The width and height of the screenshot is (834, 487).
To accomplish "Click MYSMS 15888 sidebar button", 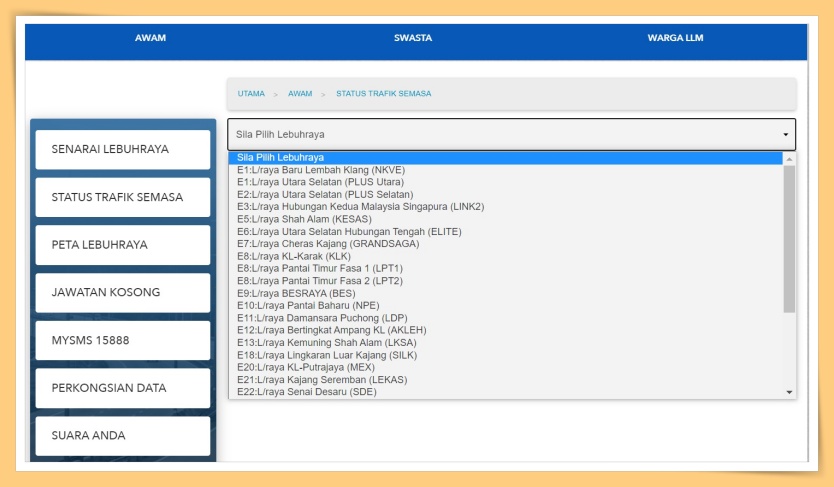I will (x=123, y=340).
